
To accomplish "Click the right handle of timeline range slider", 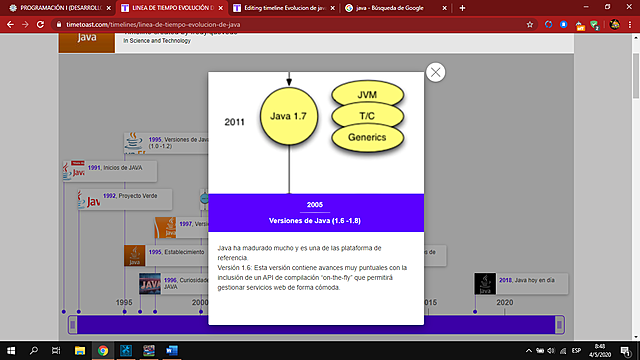I will [560, 324].
